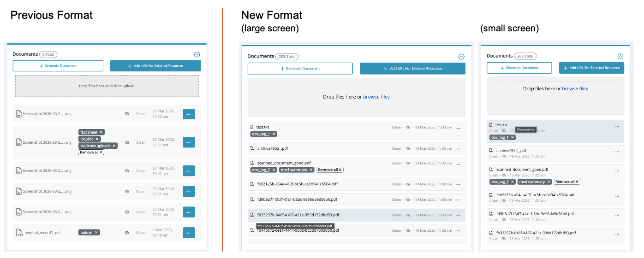
Task: Open '...' menu for fb33297b pdf in large screen
Action: coord(458,215)
